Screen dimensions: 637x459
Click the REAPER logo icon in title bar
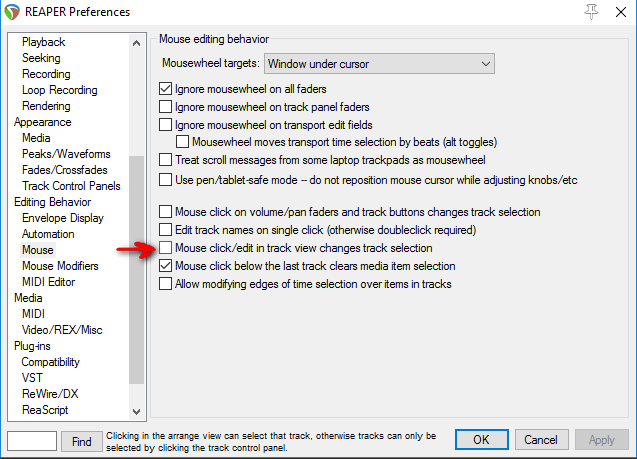pyautogui.click(x=12, y=12)
